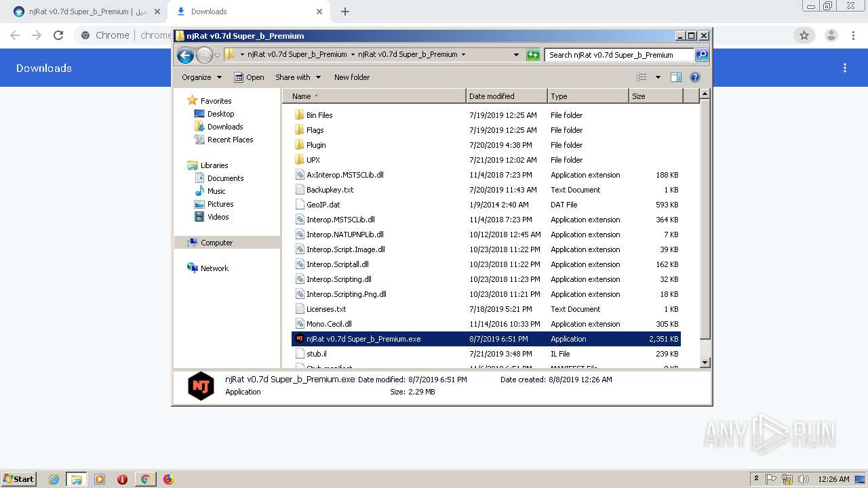Select Recent Places in Favorites
Viewport: 868px width, 488px height.
click(x=230, y=140)
